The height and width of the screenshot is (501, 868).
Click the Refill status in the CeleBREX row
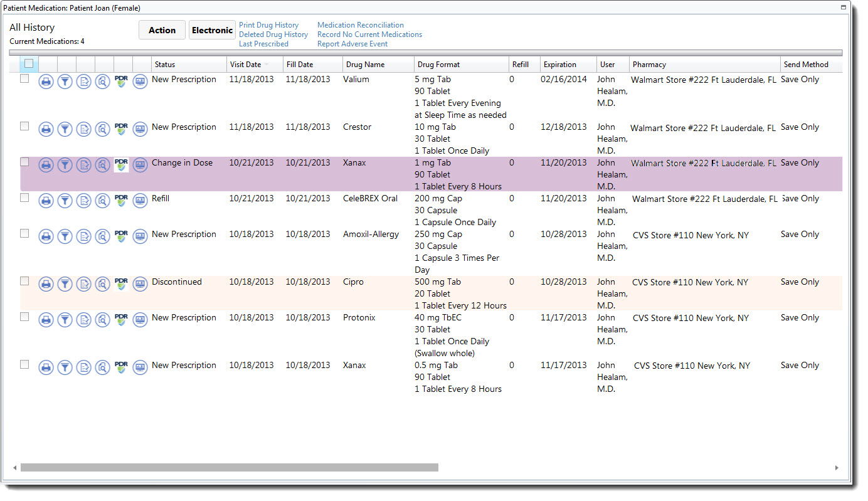click(x=161, y=199)
